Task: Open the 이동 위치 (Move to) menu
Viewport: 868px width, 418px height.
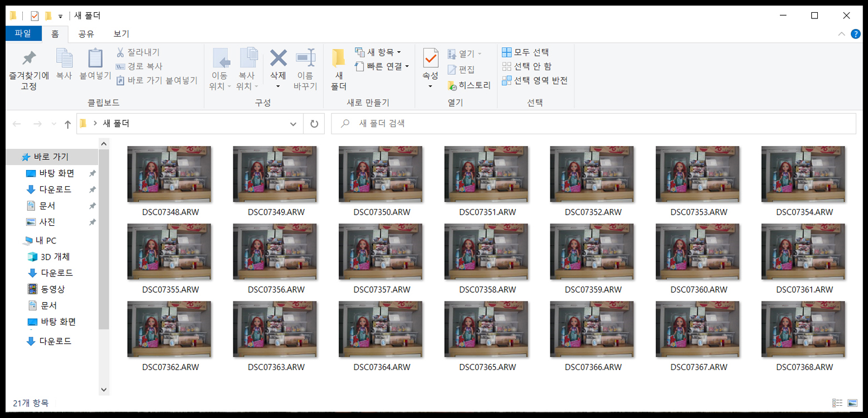Action: click(221, 70)
